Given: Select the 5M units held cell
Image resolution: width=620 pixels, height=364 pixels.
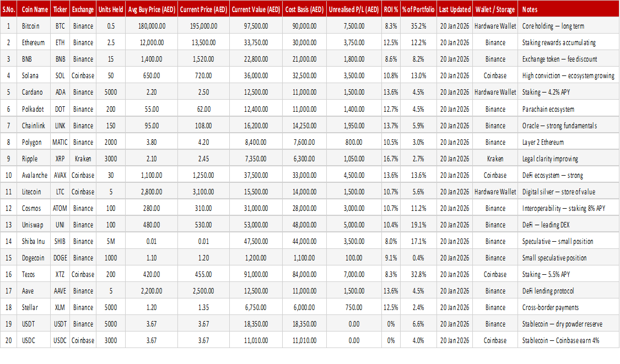Looking at the screenshot, I should point(111,242).
